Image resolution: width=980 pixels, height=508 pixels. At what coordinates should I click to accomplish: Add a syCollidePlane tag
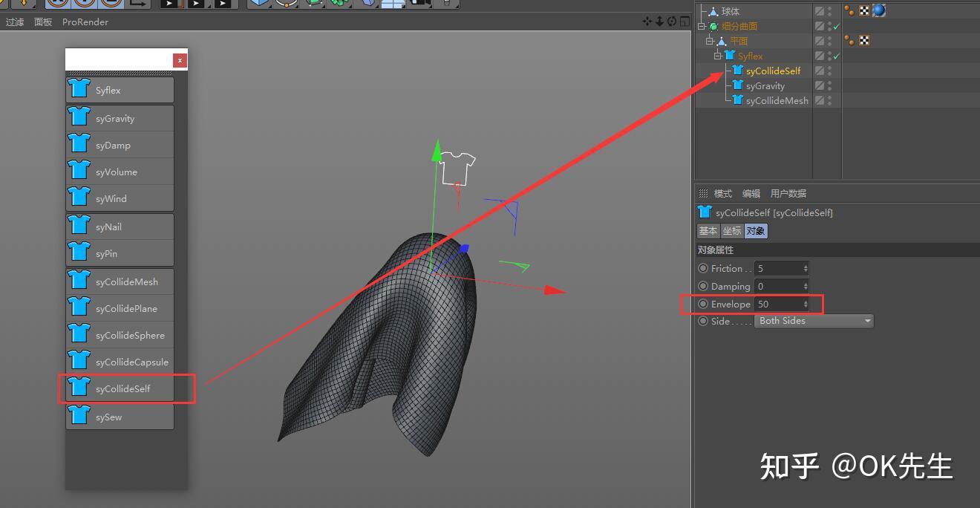(119, 307)
